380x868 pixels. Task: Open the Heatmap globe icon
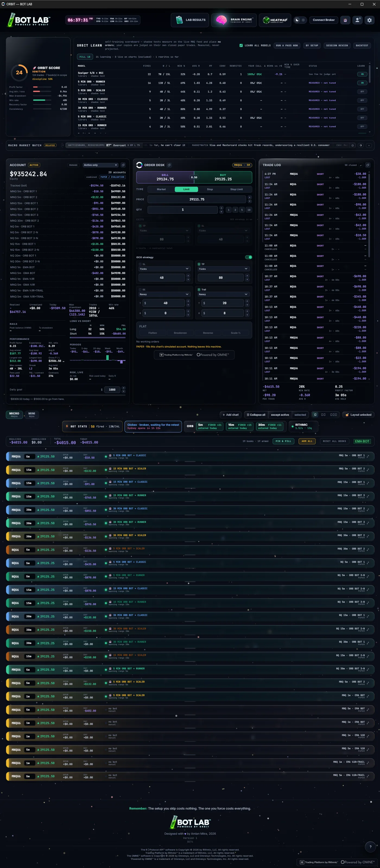[266, 20]
